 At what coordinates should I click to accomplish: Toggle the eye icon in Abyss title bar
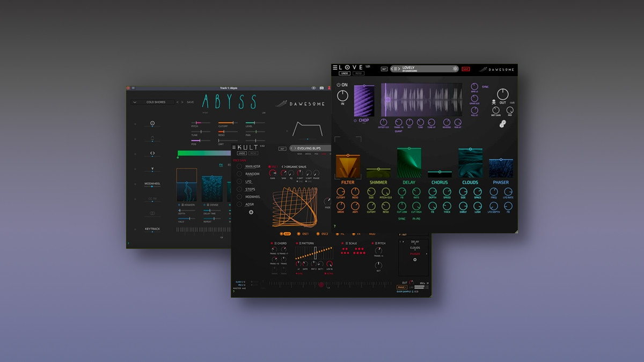point(314,88)
